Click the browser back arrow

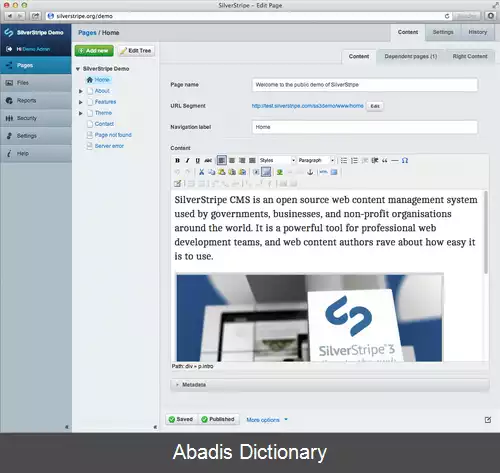click(x=9, y=16)
